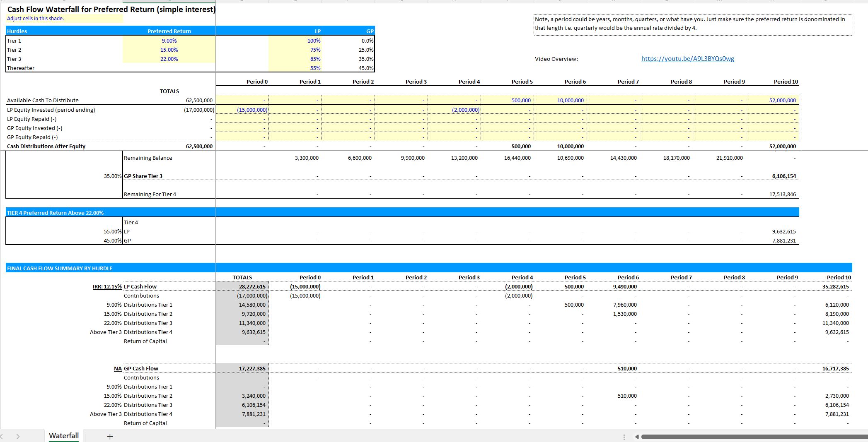The image size is (868, 442).
Task: Click the Period 5 Available Cash 500,000 cell
Action: pos(508,100)
